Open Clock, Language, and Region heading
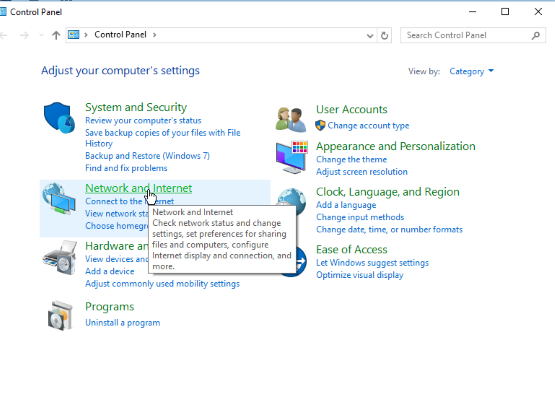The image size is (555, 400). [x=388, y=192]
